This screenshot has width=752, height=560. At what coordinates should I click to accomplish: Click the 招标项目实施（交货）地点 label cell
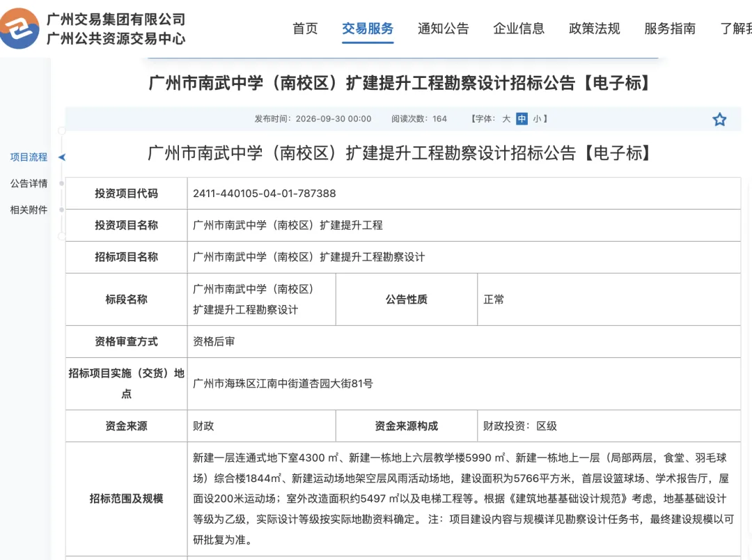[126, 383]
